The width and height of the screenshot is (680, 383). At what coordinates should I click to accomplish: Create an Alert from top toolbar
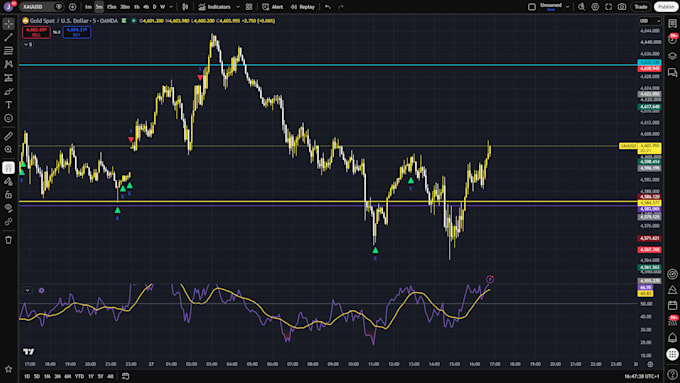pos(273,7)
